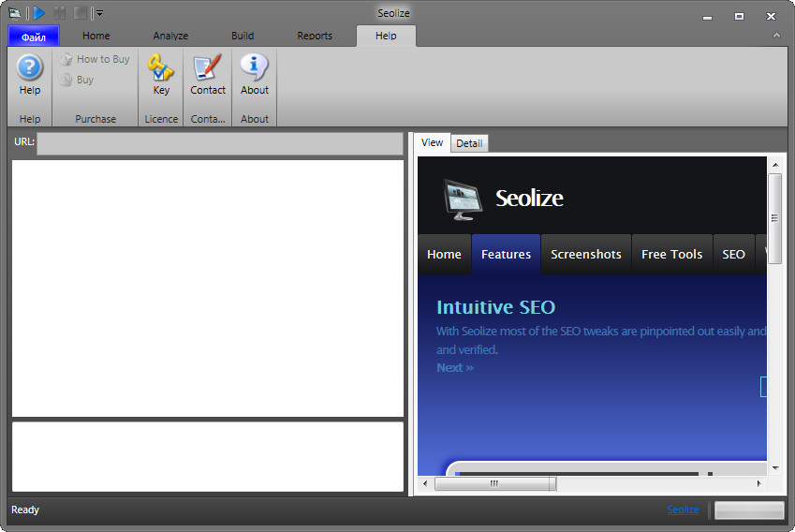Switch to the Reports ribbon tab

(315, 36)
